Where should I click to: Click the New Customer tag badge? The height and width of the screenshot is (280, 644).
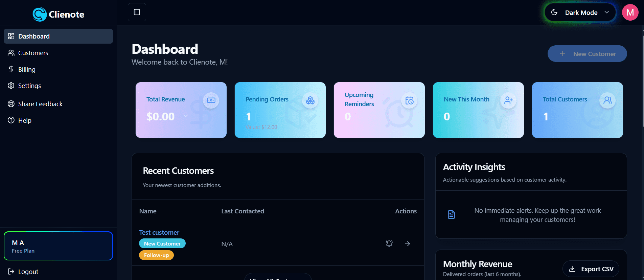pos(162,243)
